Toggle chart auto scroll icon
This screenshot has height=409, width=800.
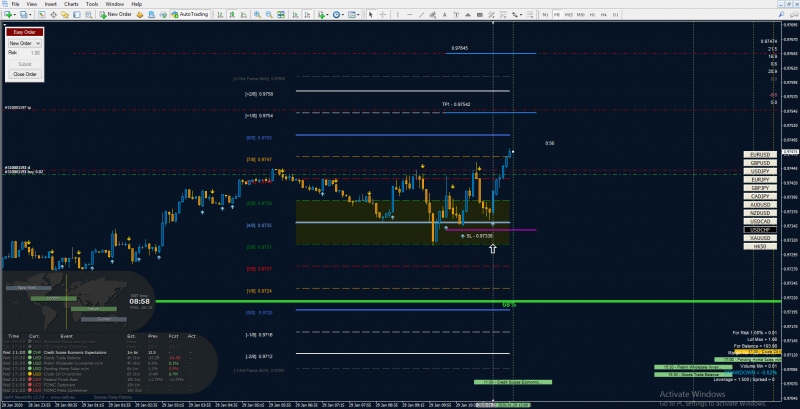(x=295, y=15)
